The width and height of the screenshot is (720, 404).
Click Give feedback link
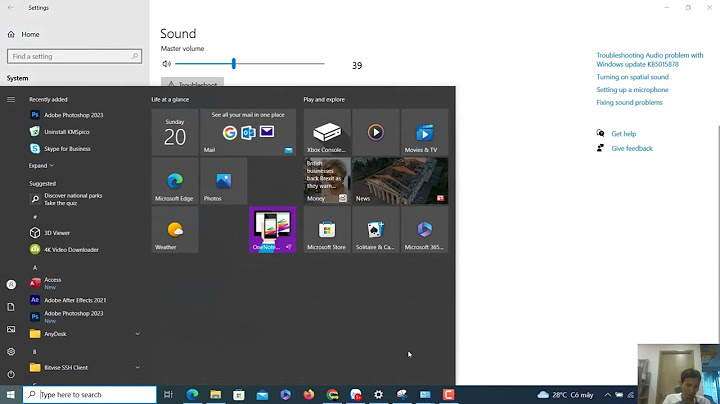point(632,148)
